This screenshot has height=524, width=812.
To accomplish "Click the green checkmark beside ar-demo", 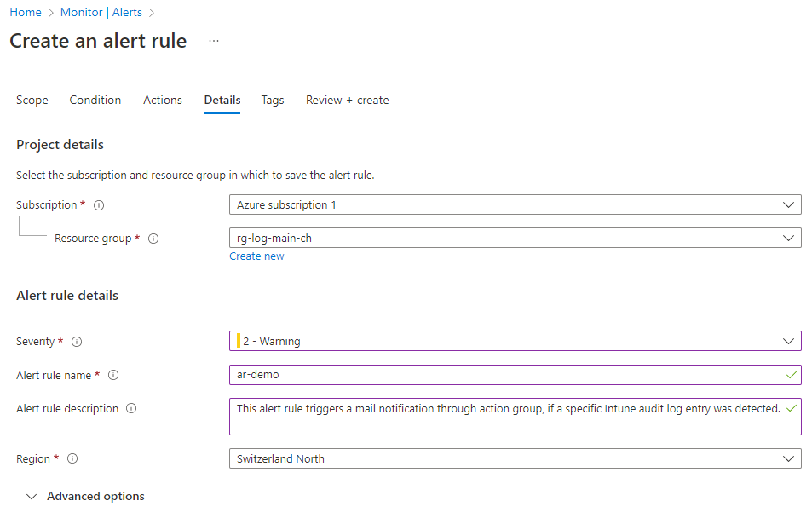I will (x=791, y=375).
